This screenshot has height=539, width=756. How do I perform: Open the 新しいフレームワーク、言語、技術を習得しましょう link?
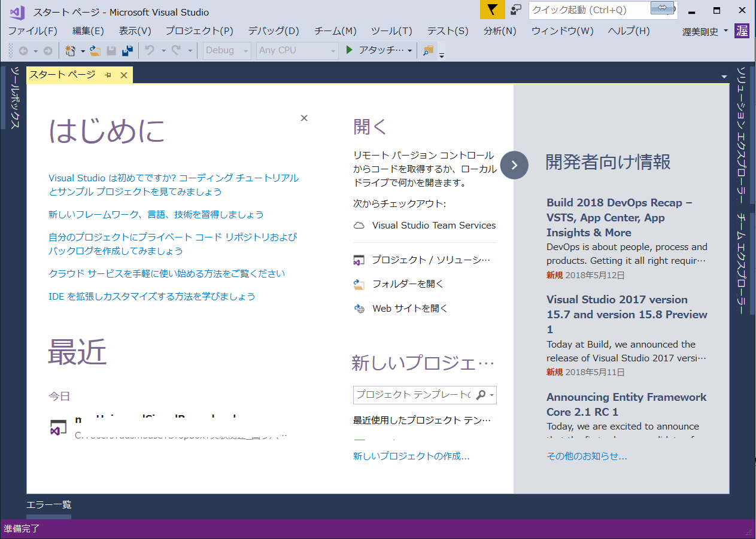pyautogui.click(x=156, y=214)
